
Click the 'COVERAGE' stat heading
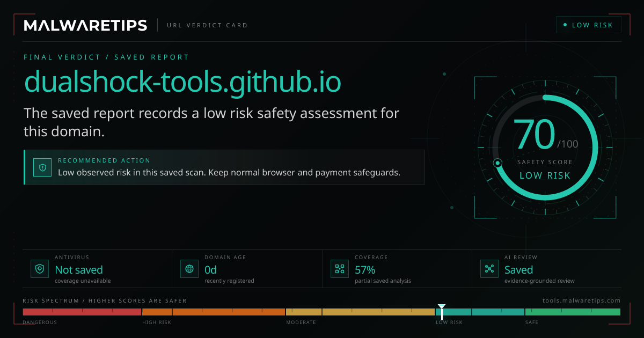[x=371, y=258]
